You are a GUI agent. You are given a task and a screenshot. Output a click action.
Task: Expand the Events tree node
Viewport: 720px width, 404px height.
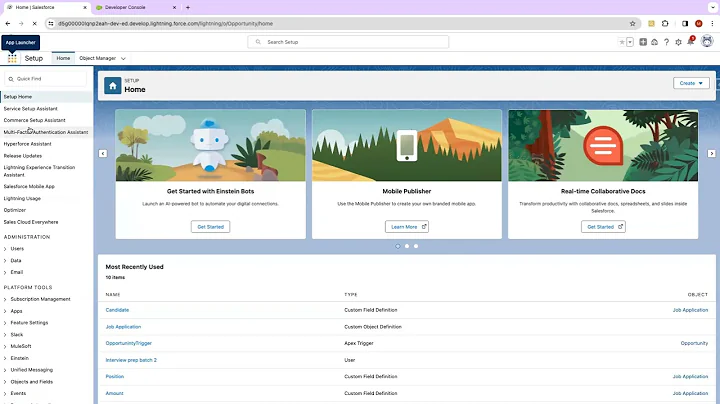pos(5,393)
